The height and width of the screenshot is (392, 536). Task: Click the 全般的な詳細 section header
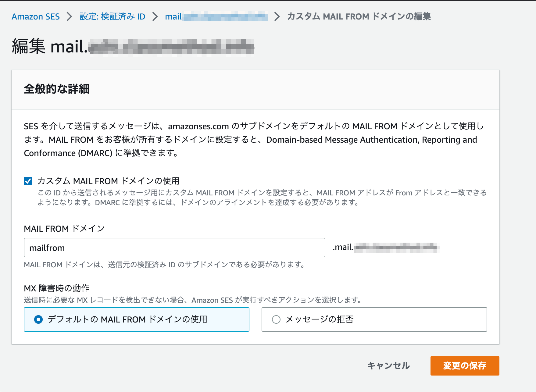pyautogui.click(x=56, y=89)
